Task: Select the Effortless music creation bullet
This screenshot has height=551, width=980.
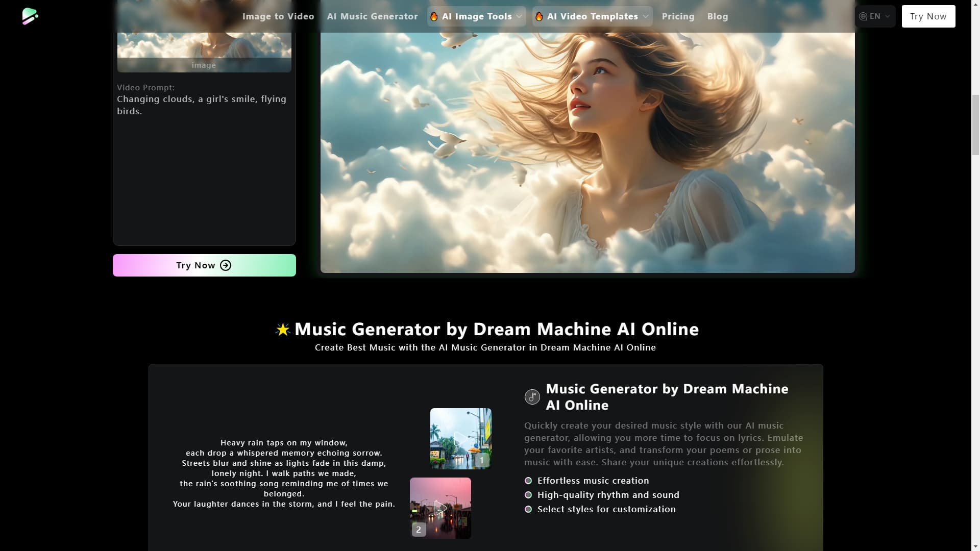Action: click(528, 480)
